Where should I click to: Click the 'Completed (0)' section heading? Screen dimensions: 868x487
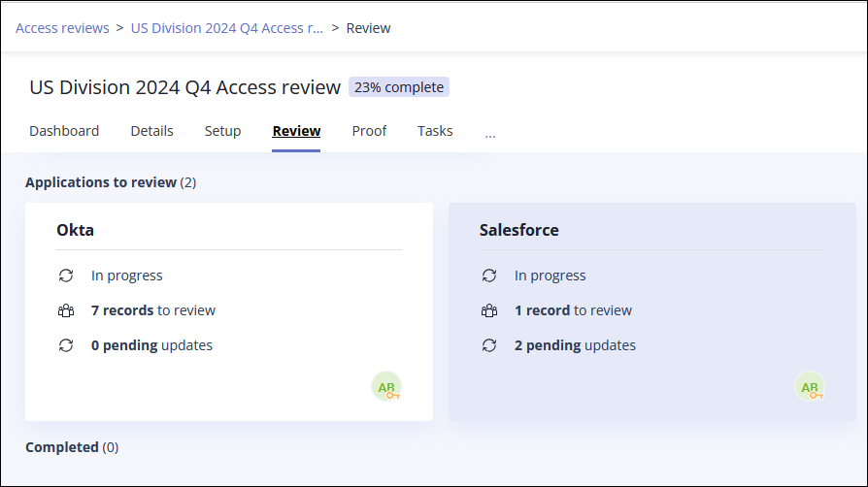pyautogui.click(x=72, y=447)
